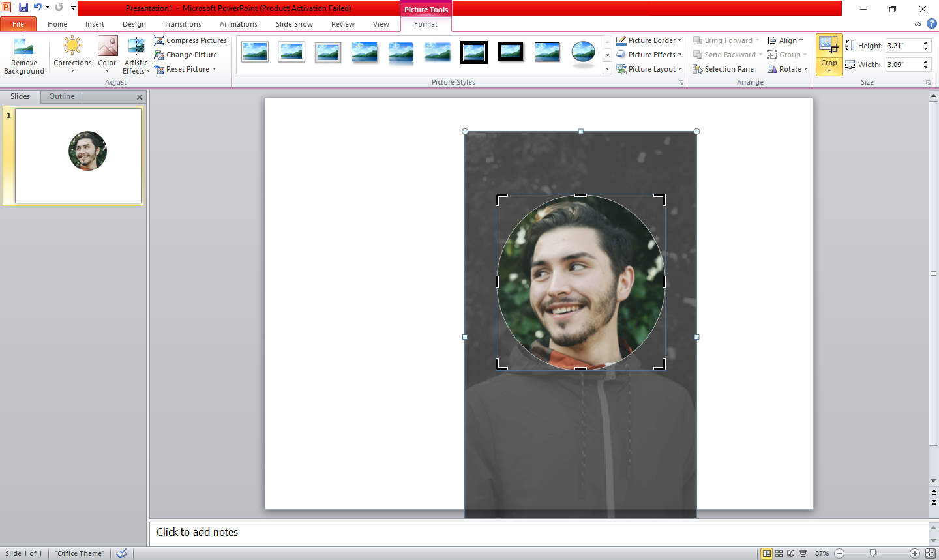Switch to the Home tab
This screenshot has width=939, height=560.
click(57, 24)
